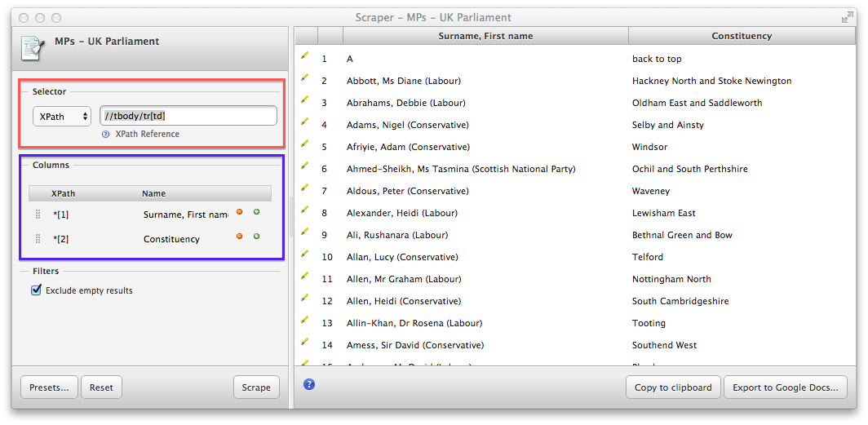Select the 'South Cambridgeshire' cell

(680, 301)
